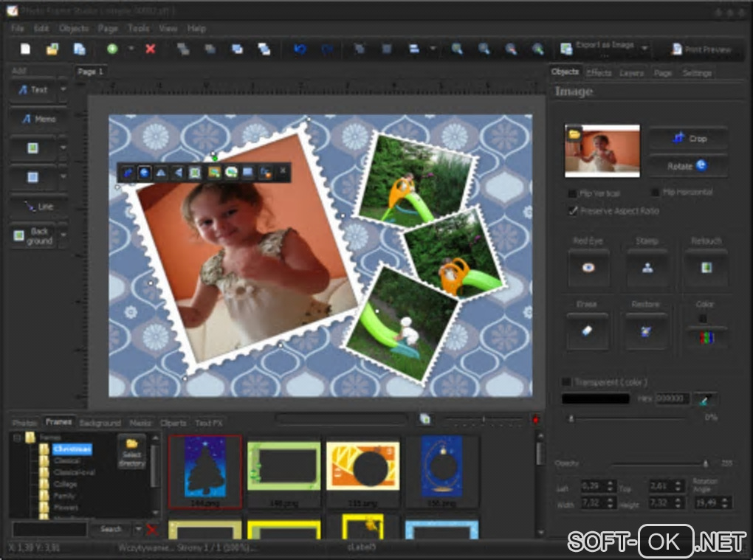Viewport: 753px width, 560px height.
Task: Click the Line add button
Action: 38,207
